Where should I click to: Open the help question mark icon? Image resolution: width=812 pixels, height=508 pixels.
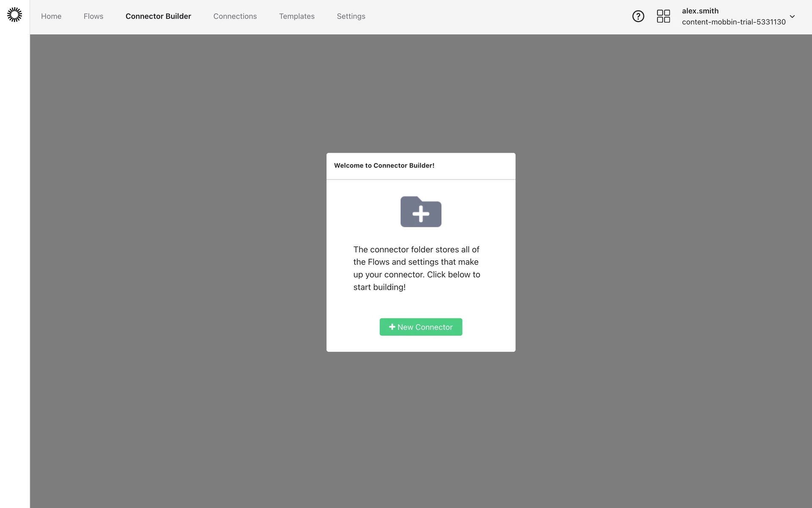[x=638, y=16]
